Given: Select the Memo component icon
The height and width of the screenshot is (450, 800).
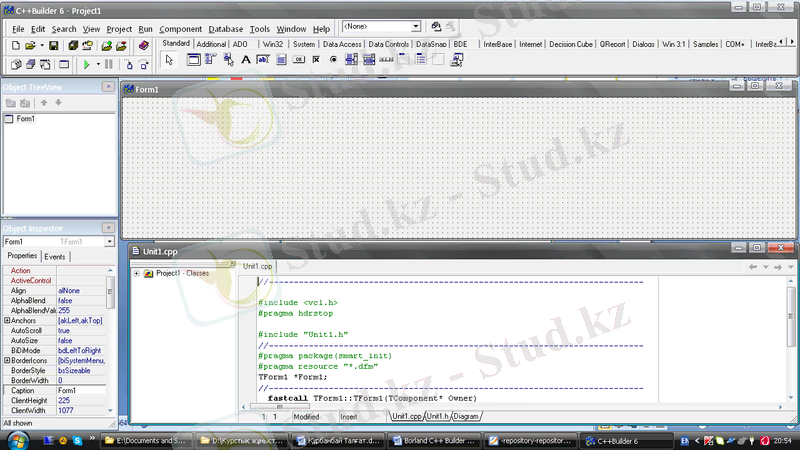Looking at the screenshot, I should 281,60.
